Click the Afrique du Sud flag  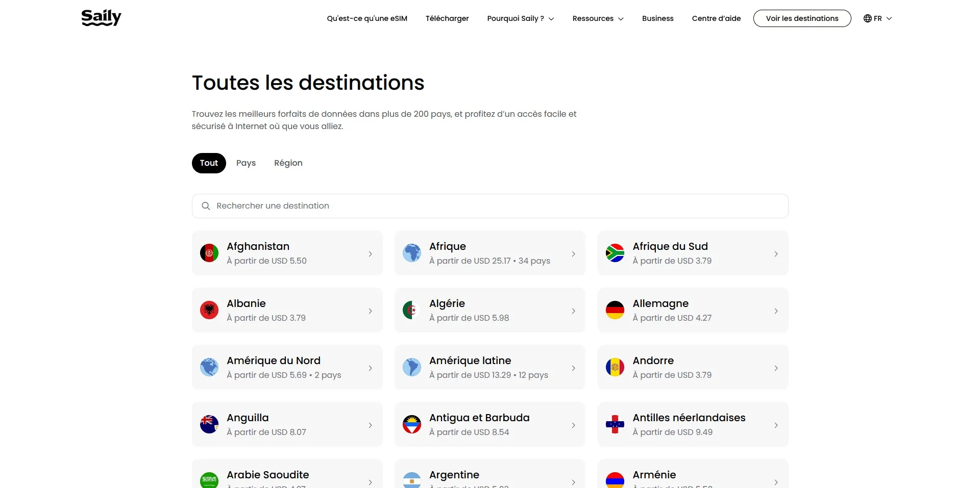(x=615, y=253)
